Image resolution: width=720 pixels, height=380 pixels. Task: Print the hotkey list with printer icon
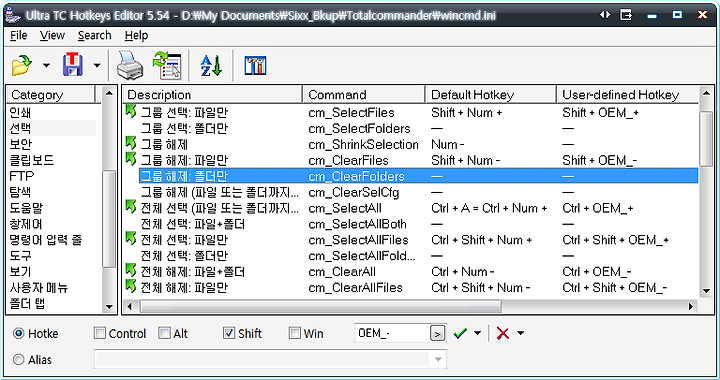tap(129, 66)
